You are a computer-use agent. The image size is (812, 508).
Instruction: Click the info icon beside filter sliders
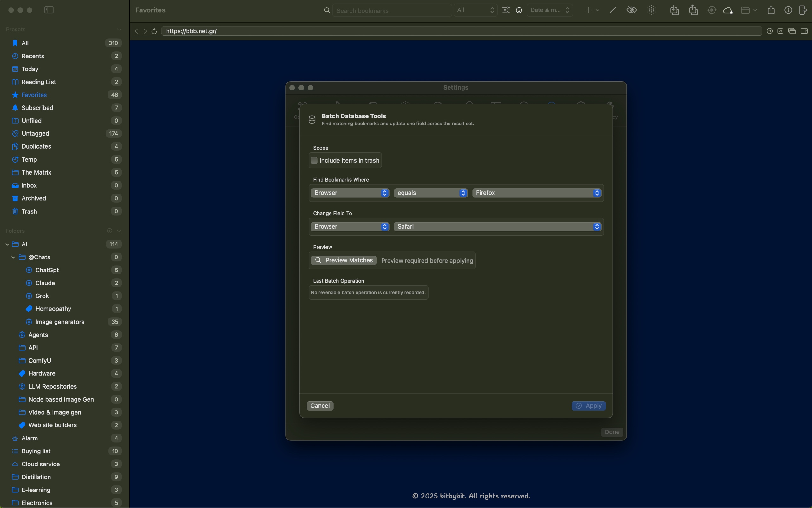pyautogui.click(x=519, y=10)
